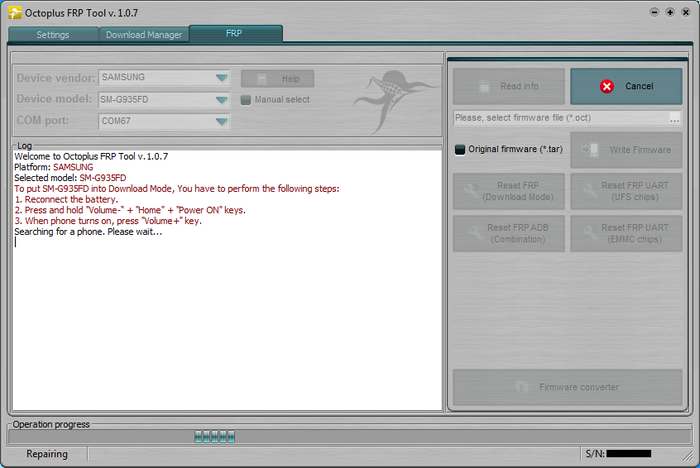This screenshot has width=700, height=468.
Task: Open the Device model dropdown
Action: pyautogui.click(x=221, y=100)
